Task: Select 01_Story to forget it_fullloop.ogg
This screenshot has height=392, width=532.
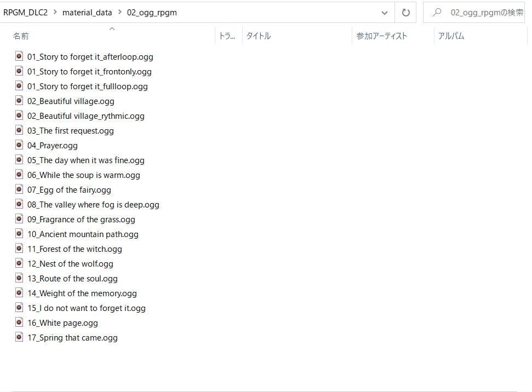Action: pyautogui.click(x=87, y=86)
